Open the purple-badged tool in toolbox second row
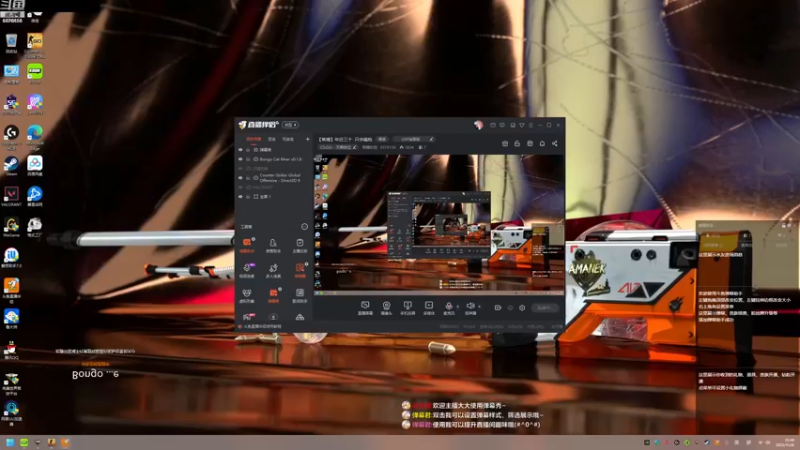Viewport: 800px width, 450px height. [247, 270]
